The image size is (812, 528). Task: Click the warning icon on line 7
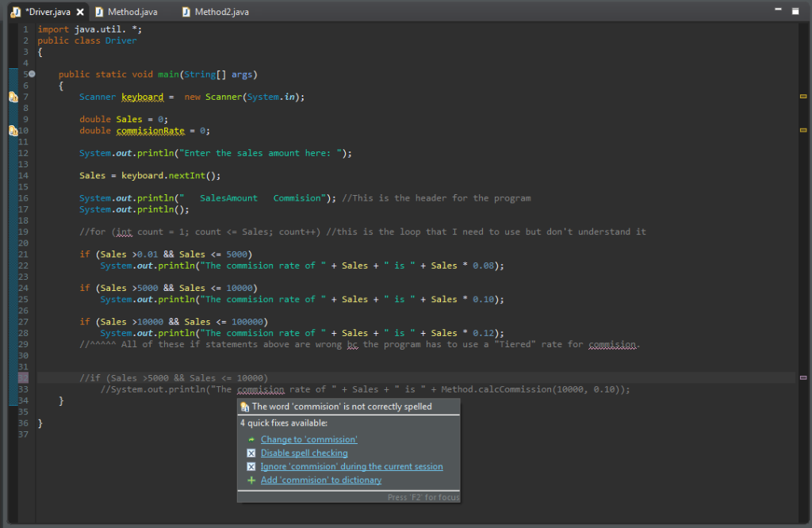click(x=13, y=97)
